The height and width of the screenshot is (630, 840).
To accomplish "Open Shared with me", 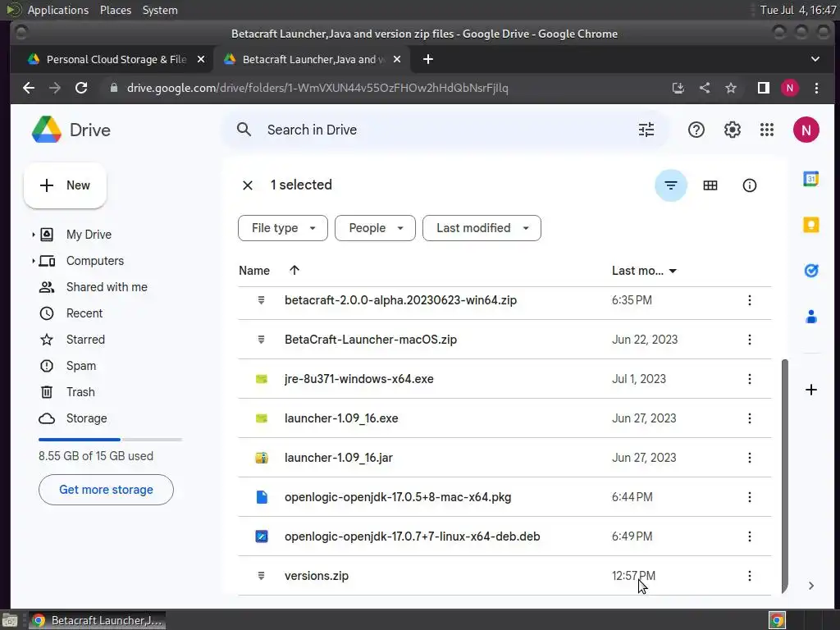I will [x=107, y=287].
